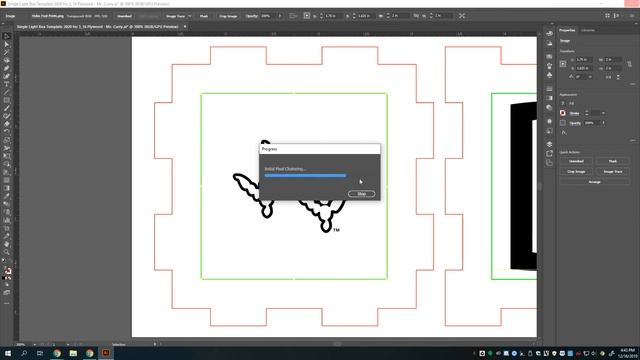The width and height of the screenshot is (640, 360).
Task: Click the Stroke color swatch in Appearance
Action: click(563, 113)
